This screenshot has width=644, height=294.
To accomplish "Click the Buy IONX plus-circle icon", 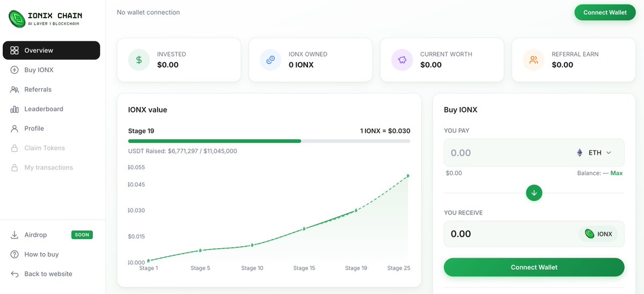I will click(14, 70).
